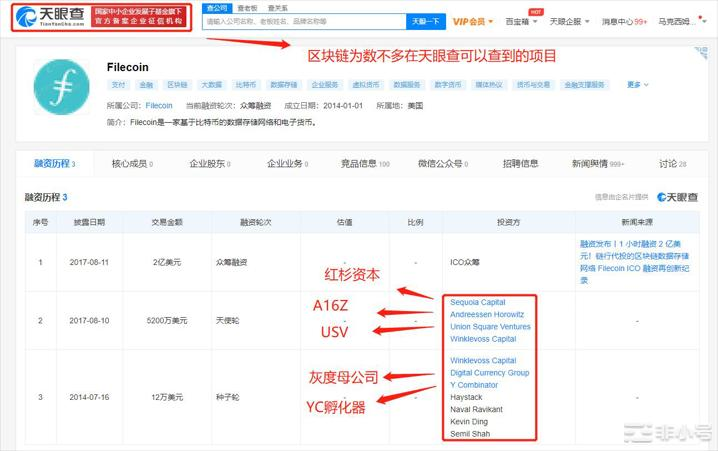
Task: Switch to the 融资历程 tab
Action: tap(54, 163)
